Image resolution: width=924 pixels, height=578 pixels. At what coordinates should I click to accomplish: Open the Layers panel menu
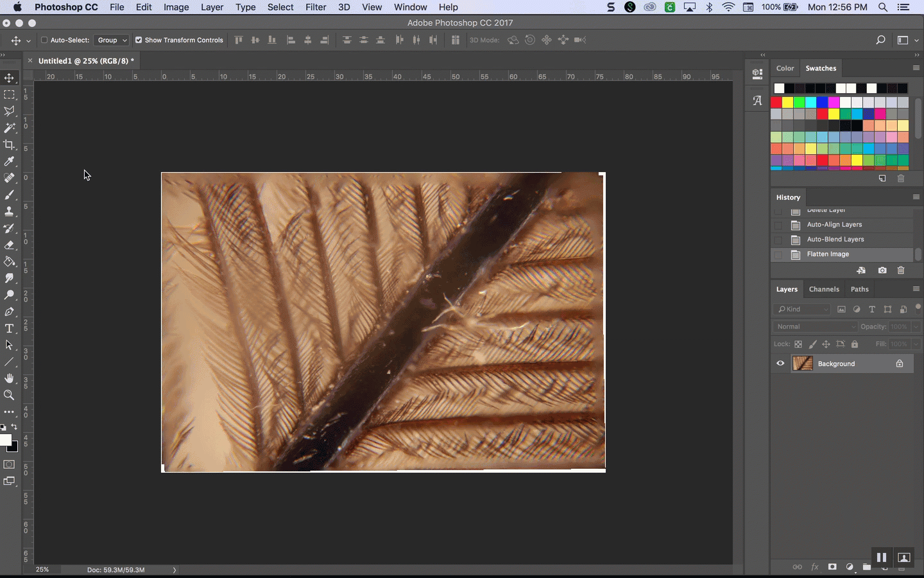click(916, 289)
